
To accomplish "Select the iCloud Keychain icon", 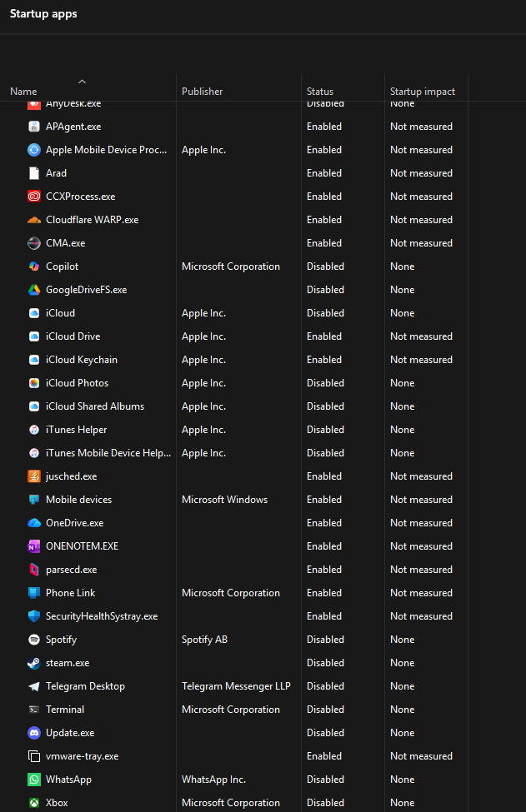I will (34, 360).
